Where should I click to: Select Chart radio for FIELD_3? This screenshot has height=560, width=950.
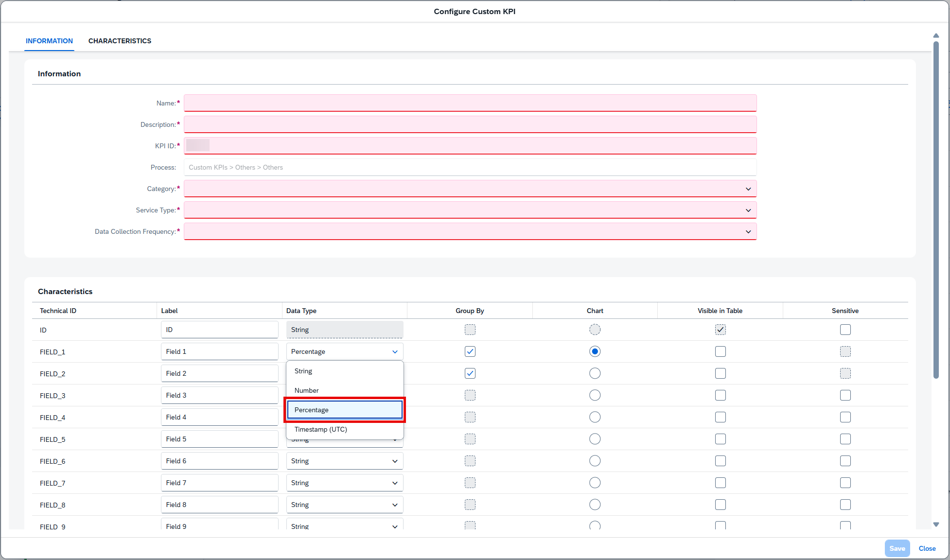coord(595,395)
